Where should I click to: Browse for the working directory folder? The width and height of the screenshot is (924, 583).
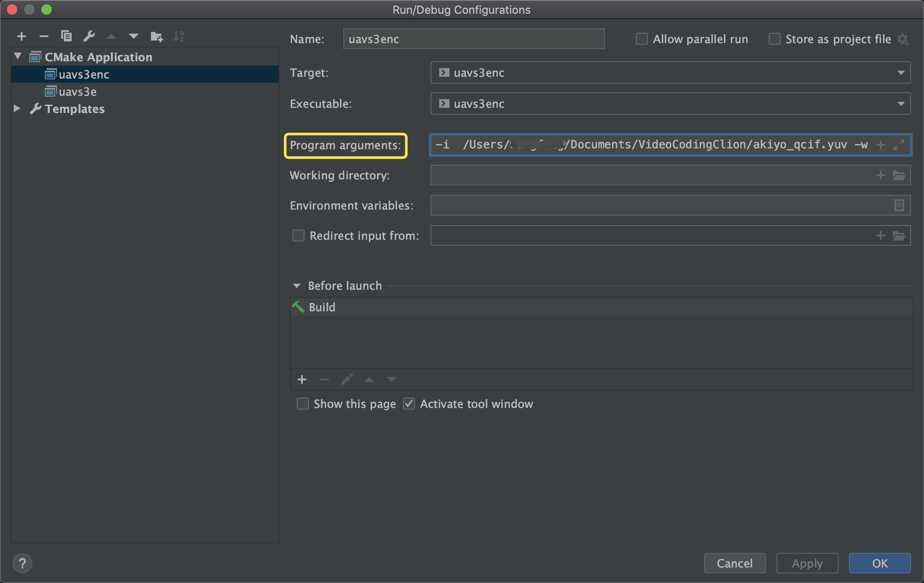click(899, 176)
